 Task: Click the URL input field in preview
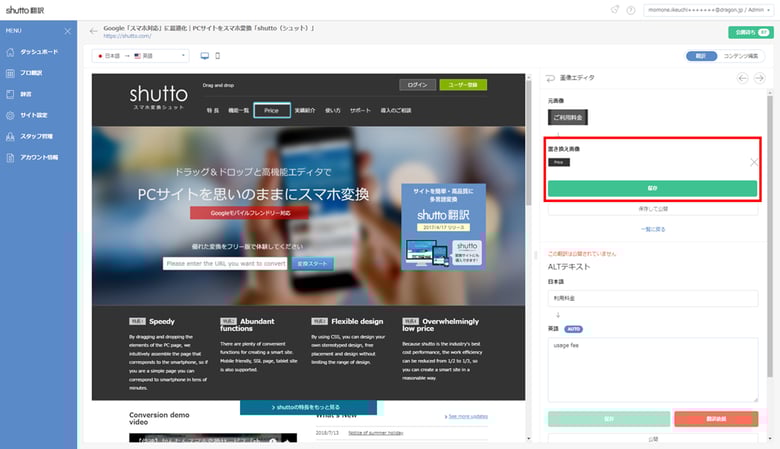coord(225,264)
